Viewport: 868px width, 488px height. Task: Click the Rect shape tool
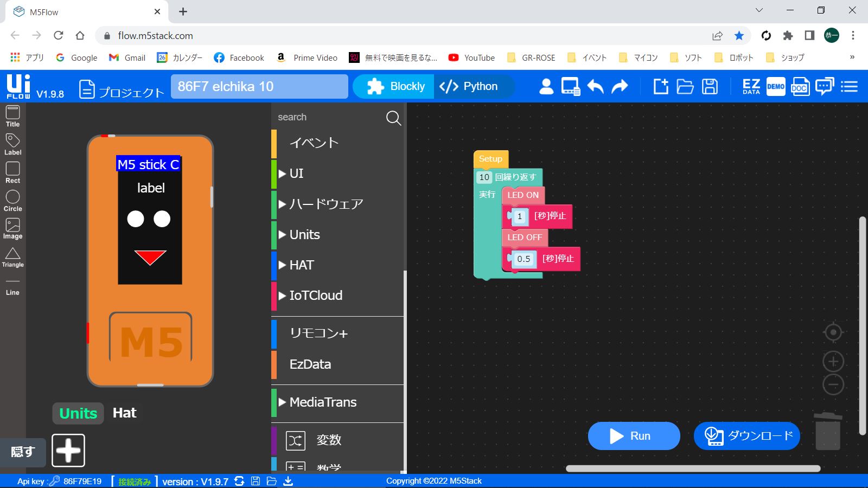coord(12,172)
